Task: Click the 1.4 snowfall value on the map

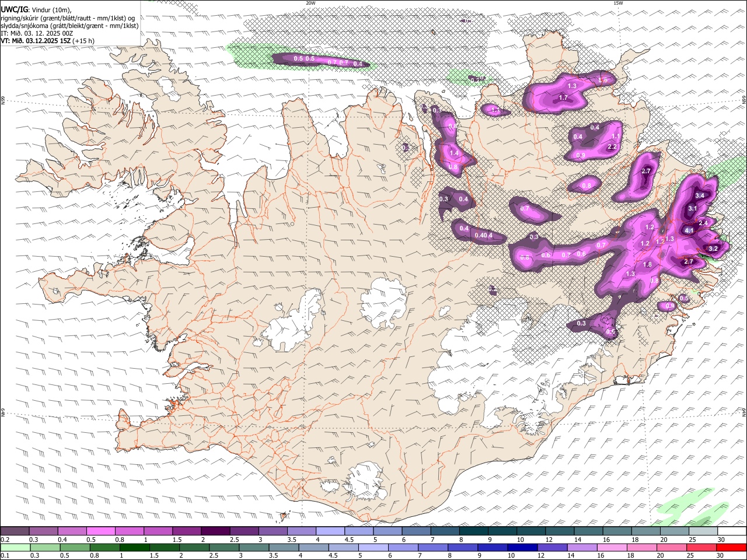Action: [454, 153]
